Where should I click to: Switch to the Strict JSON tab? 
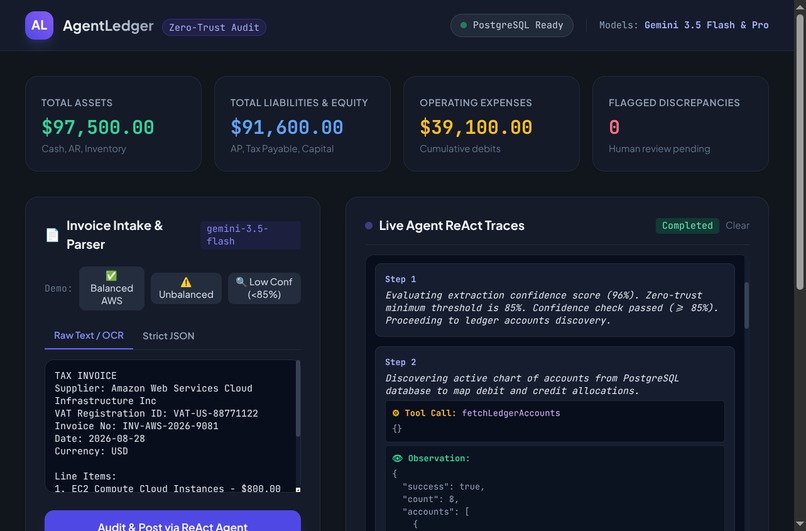pos(169,336)
